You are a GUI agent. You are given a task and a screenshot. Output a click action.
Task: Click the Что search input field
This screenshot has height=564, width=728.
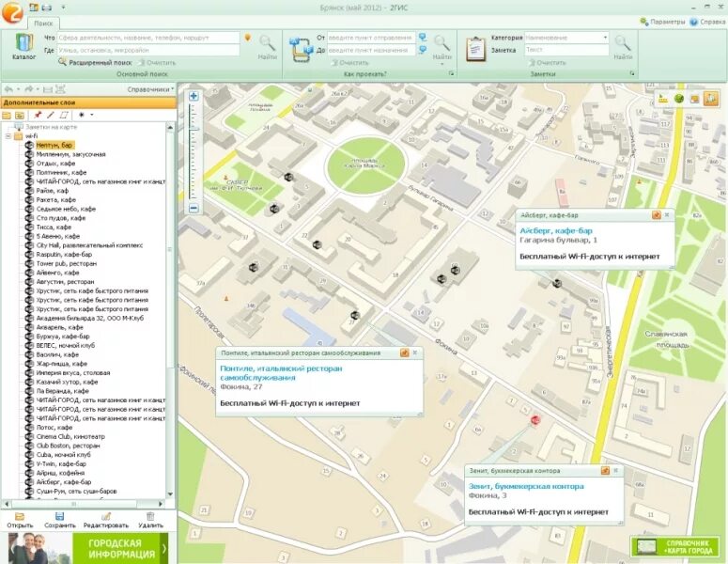(x=148, y=38)
